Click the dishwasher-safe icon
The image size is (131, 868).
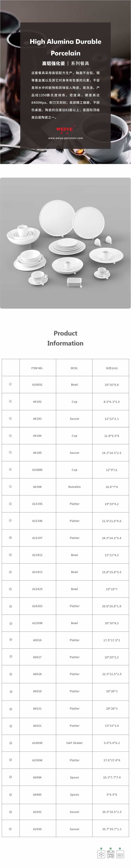(111, 854)
